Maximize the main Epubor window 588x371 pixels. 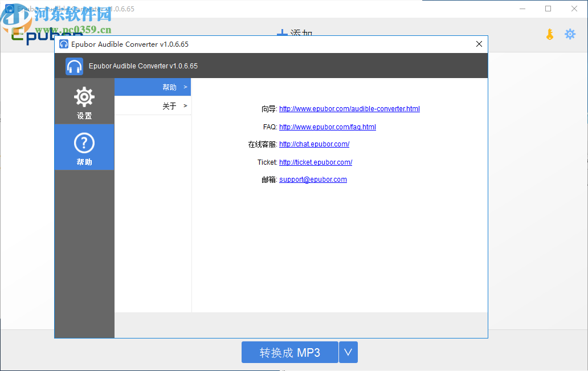pyautogui.click(x=548, y=9)
